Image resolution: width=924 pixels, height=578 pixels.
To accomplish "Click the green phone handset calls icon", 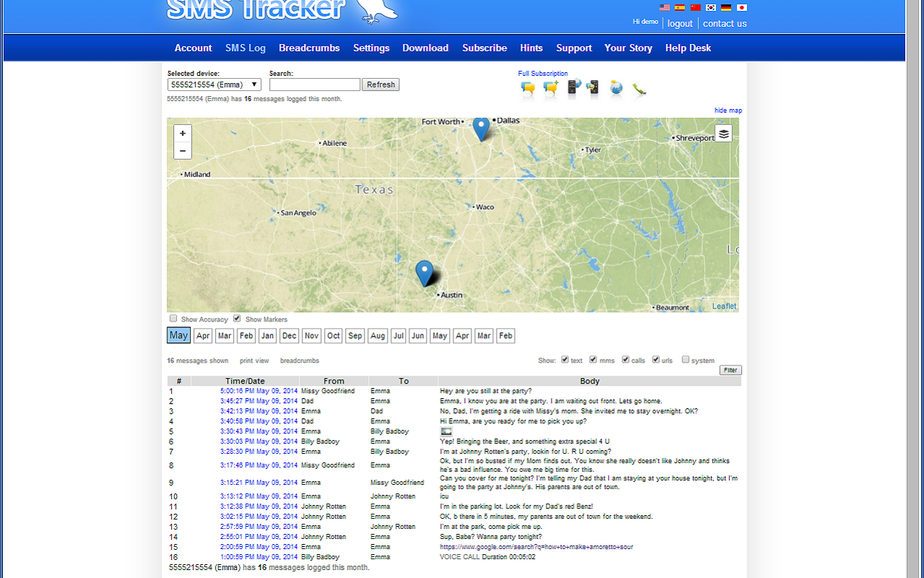I will (639, 89).
